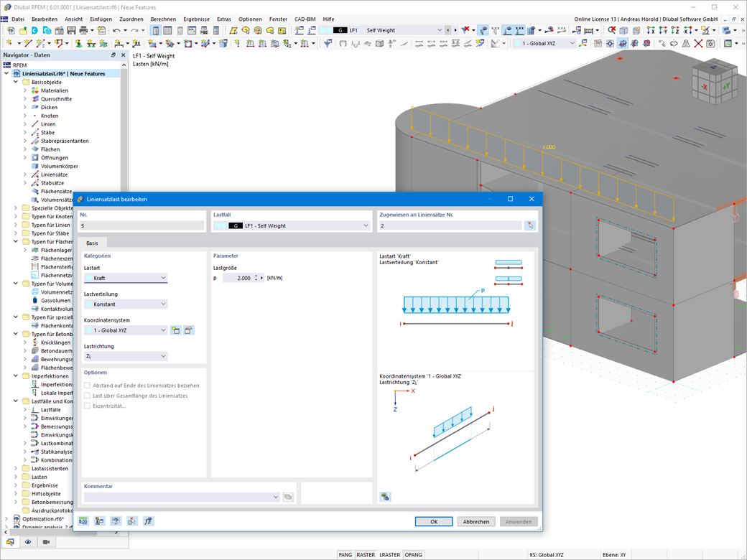Toggle LRASTER in status bar

tap(390, 555)
